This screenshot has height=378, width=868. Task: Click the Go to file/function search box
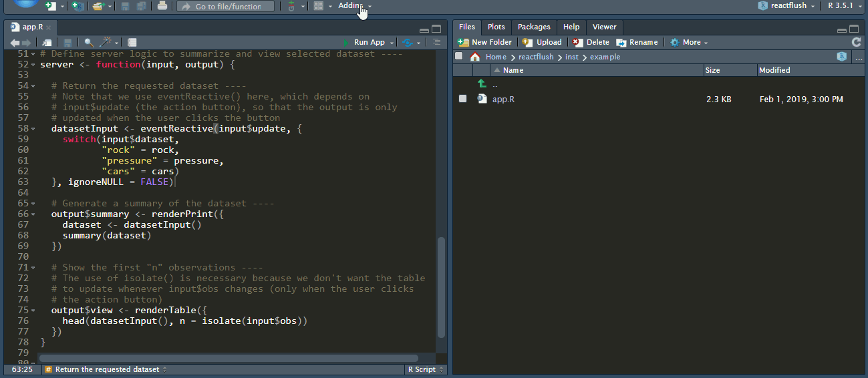point(226,6)
